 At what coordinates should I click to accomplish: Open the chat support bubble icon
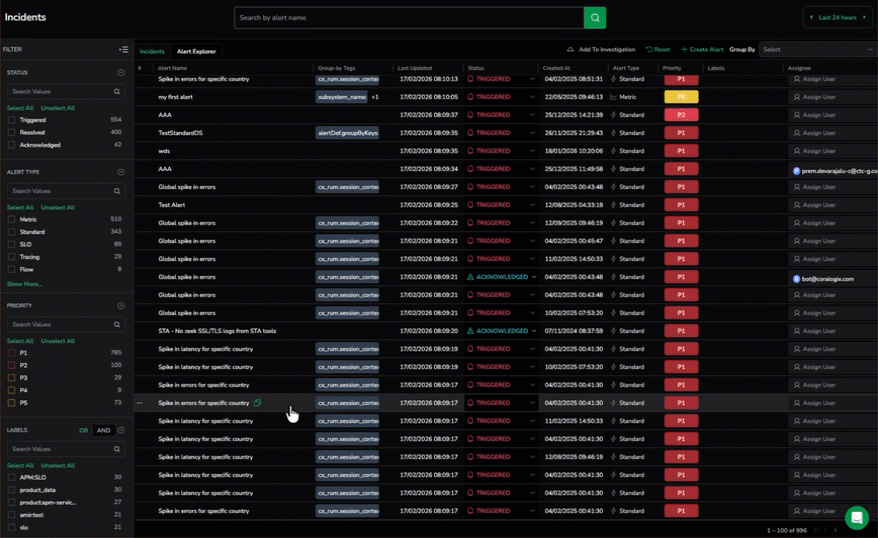856,517
